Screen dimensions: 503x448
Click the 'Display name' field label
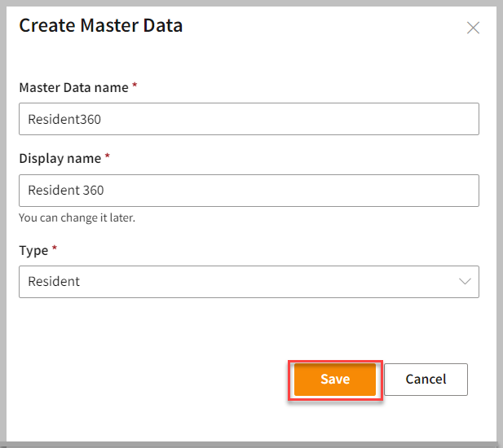click(x=60, y=158)
